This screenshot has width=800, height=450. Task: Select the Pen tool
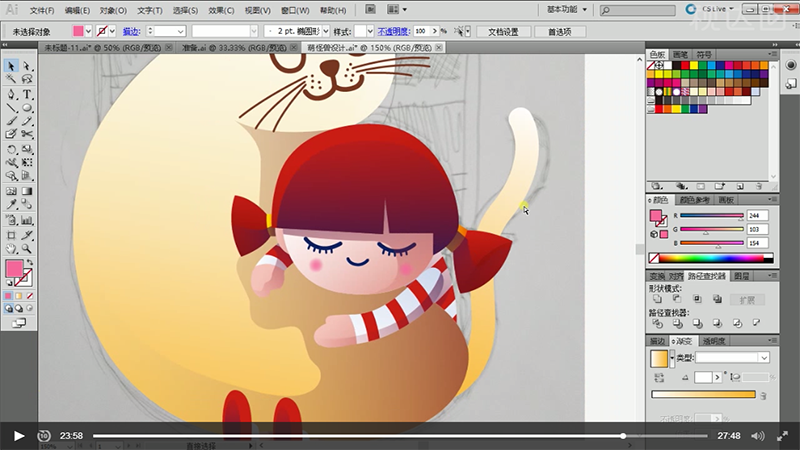coord(11,94)
